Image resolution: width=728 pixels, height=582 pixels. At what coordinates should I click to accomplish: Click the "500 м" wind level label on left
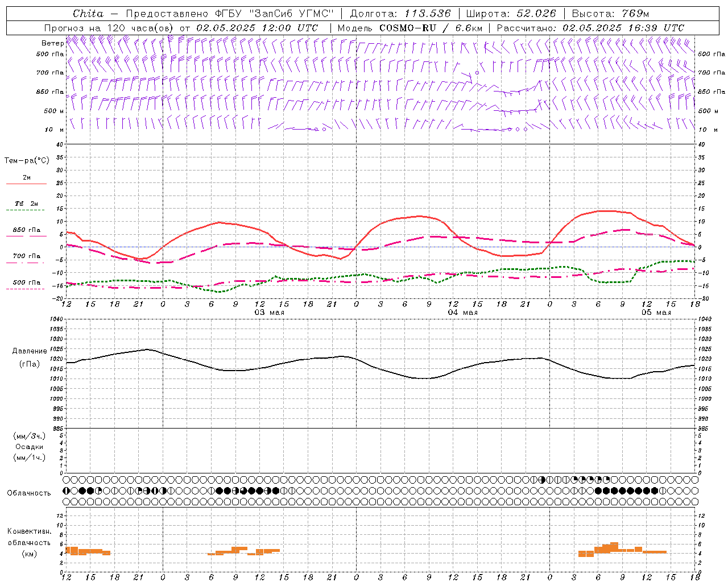click(54, 111)
